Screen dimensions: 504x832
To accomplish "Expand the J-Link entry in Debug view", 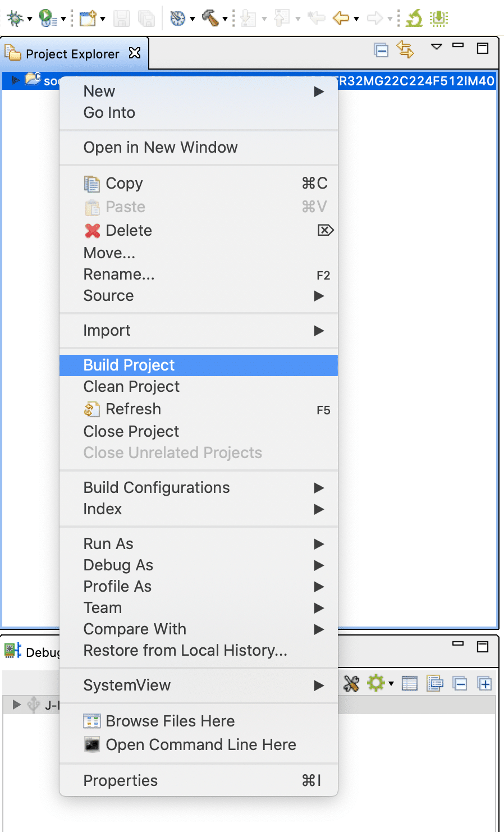I will tap(16, 705).
